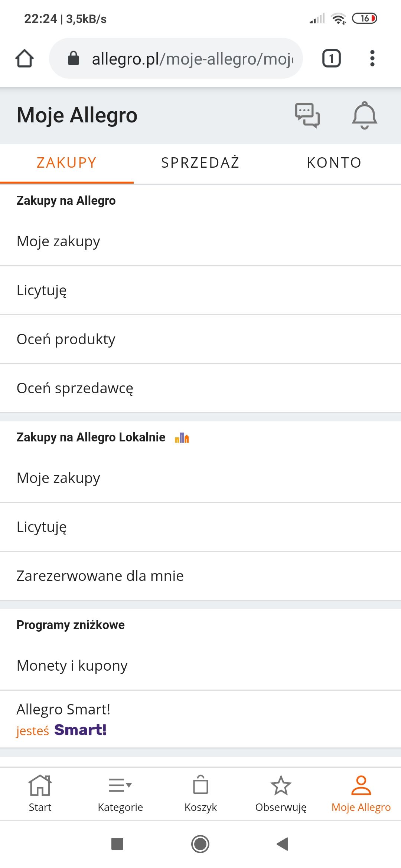Switch to the SPRZEDAŻ tab
Screen dimensions: 401x868
click(200, 163)
